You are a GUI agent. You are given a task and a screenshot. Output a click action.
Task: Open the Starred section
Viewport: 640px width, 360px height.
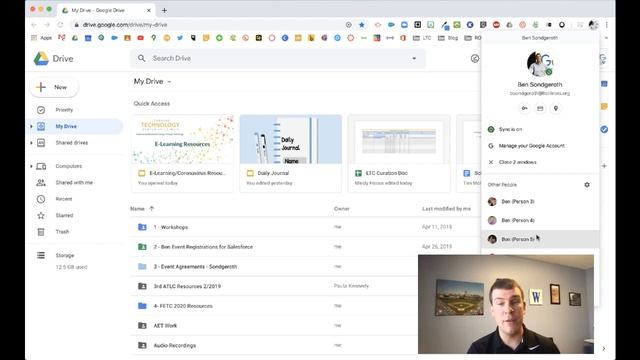click(64, 215)
